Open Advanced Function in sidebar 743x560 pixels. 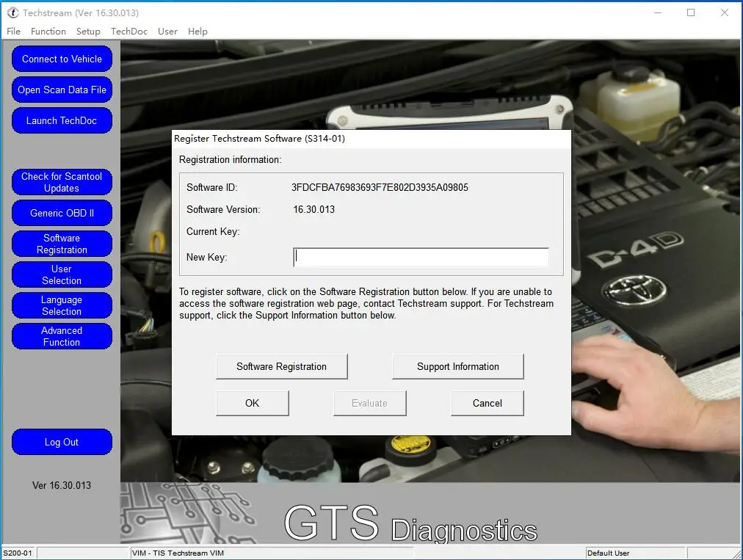click(62, 336)
